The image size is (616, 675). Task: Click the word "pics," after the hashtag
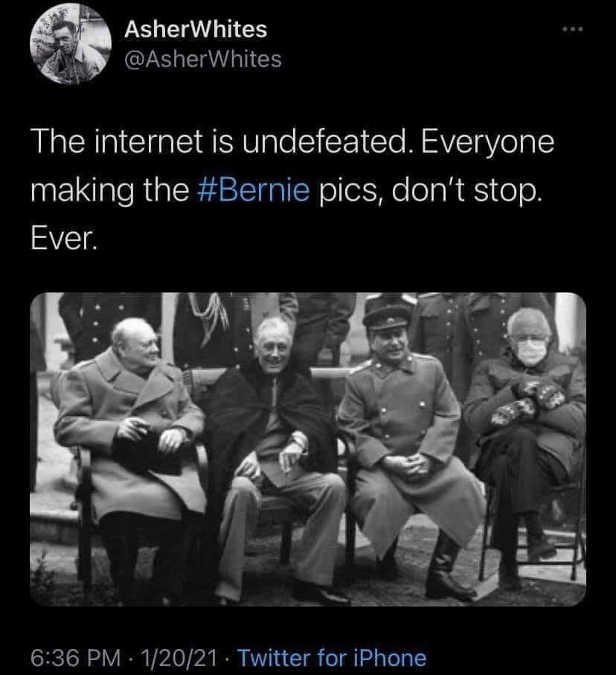tap(351, 191)
